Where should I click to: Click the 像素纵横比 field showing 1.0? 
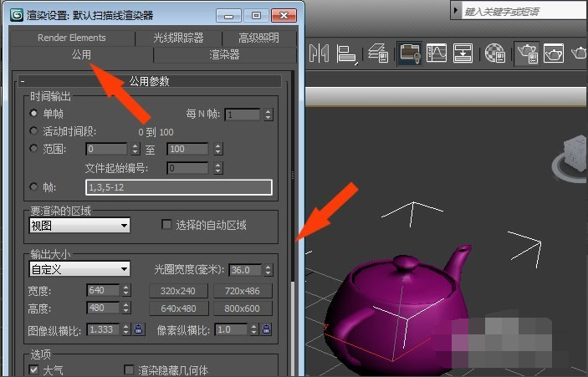point(232,329)
